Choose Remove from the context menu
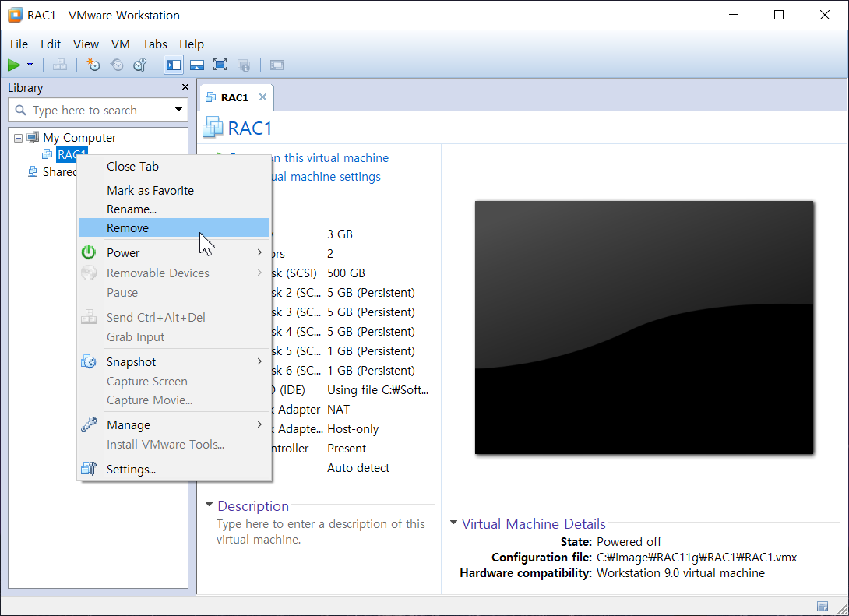This screenshot has width=849, height=616. point(174,228)
